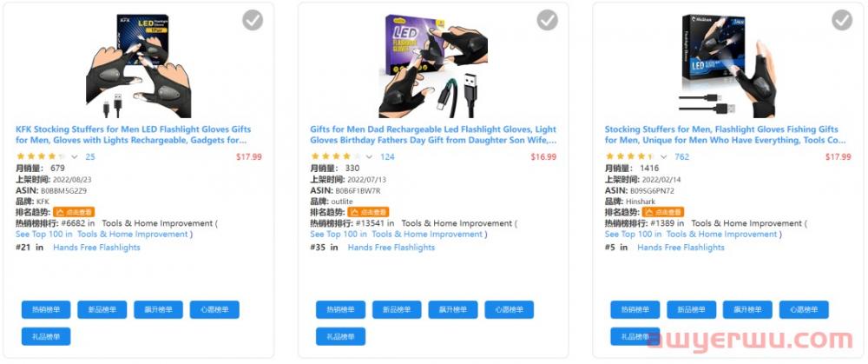The image size is (868, 364).
Task: Click the orange 点击查看 trend icon for KFK
Action: coord(74,212)
